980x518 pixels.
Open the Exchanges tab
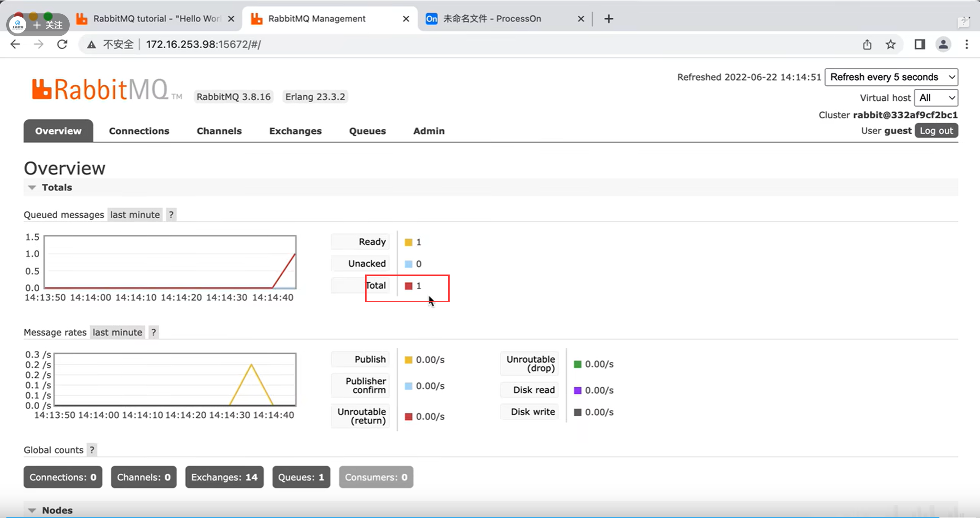pyautogui.click(x=295, y=131)
